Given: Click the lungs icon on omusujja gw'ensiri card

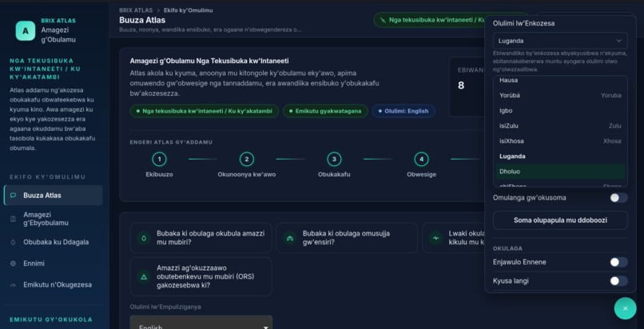Looking at the screenshot, I should (290, 237).
